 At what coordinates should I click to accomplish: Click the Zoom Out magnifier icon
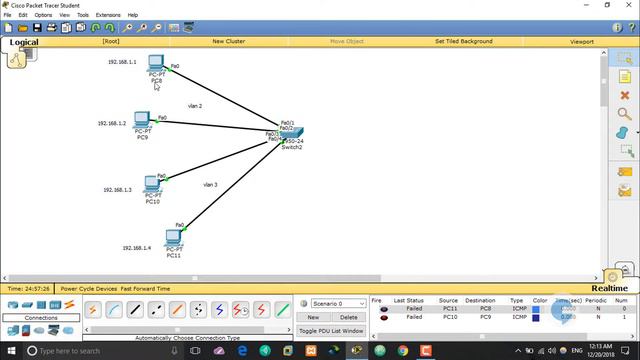(156, 28)
